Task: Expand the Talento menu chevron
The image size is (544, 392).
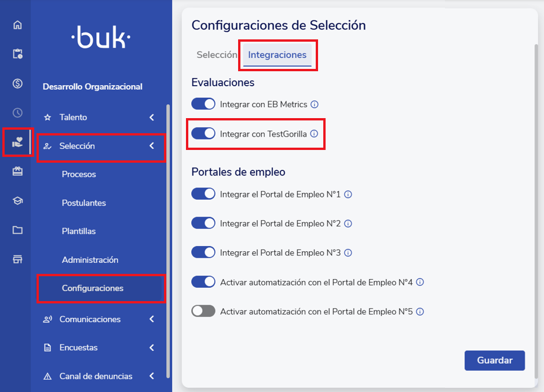Action: (x=152, y=118)
